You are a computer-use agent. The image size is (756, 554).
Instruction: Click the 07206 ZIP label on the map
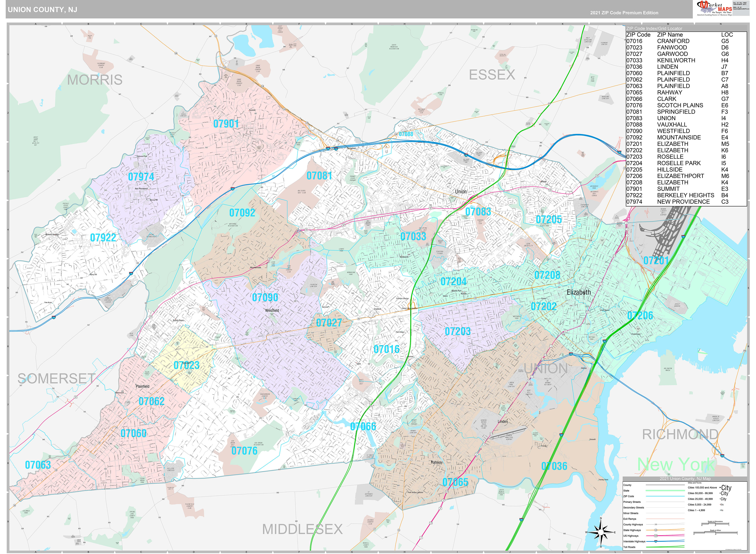click(640, 316)
